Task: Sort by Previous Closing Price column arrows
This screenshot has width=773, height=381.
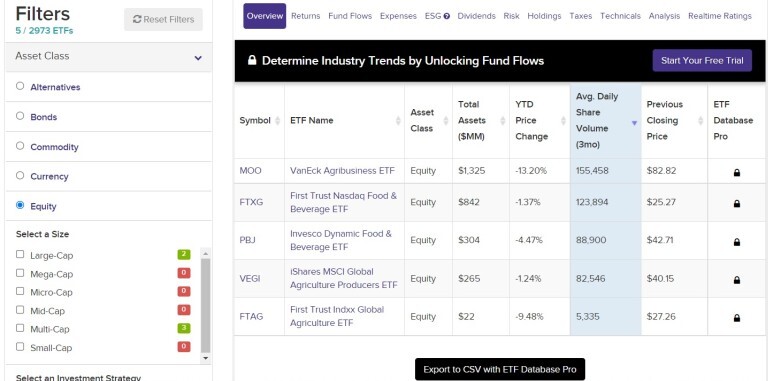Action: point(700,121)
